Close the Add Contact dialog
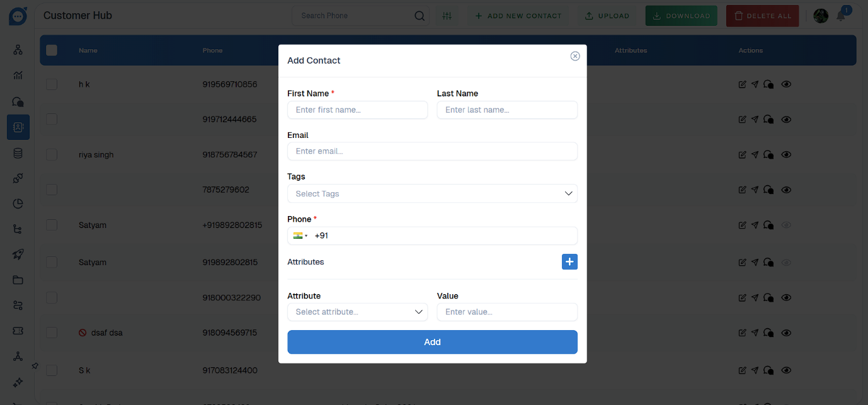 (575, 56)
